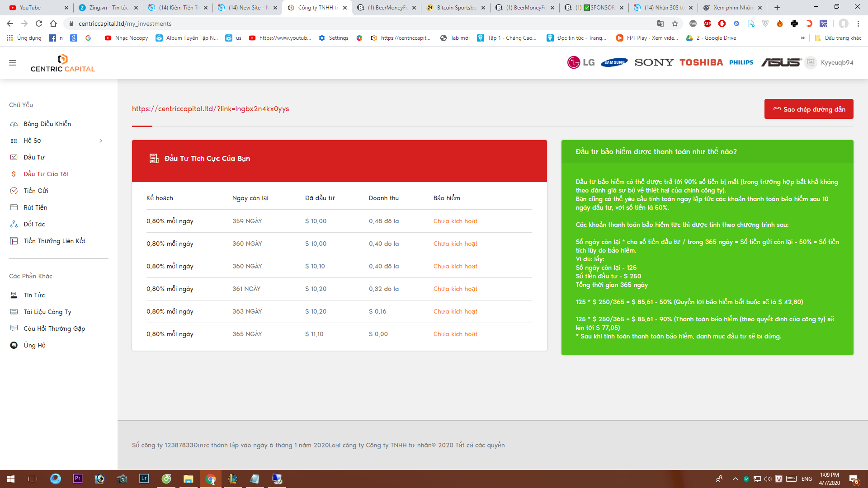Click the Ủng Hộ support icon
Screen dimensions: 868x488
tap(14, 345)
